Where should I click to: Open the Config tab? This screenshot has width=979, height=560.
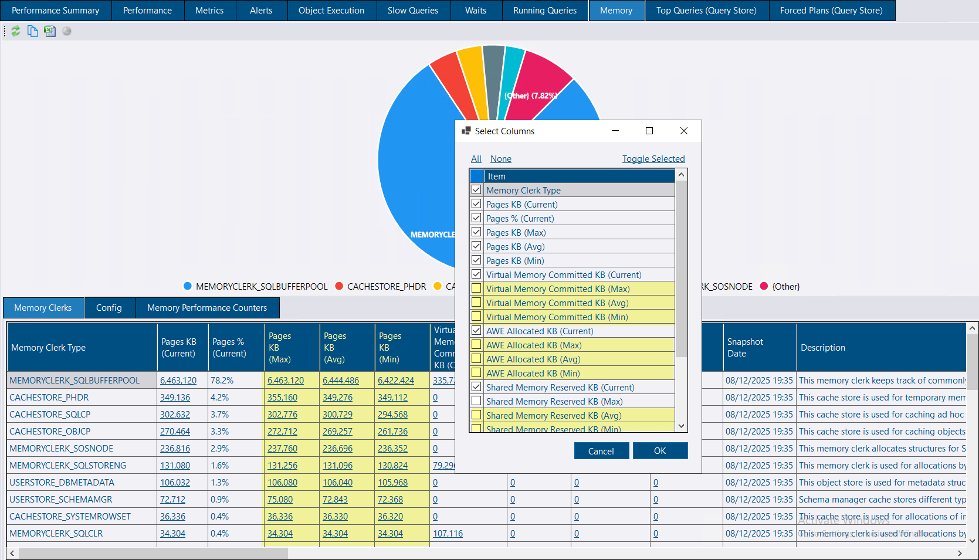(109, 308)
